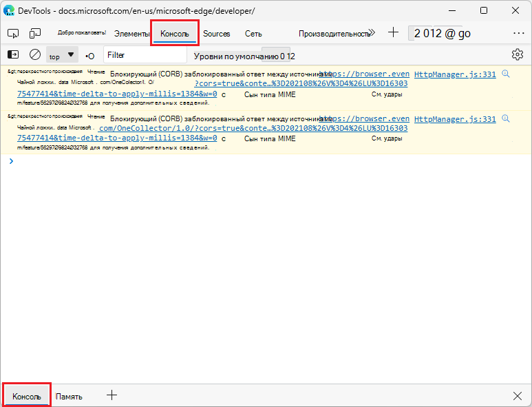Click the magnifier icon on second warning
The height and width of the screenshot is (407, 532).
[506, 118]
